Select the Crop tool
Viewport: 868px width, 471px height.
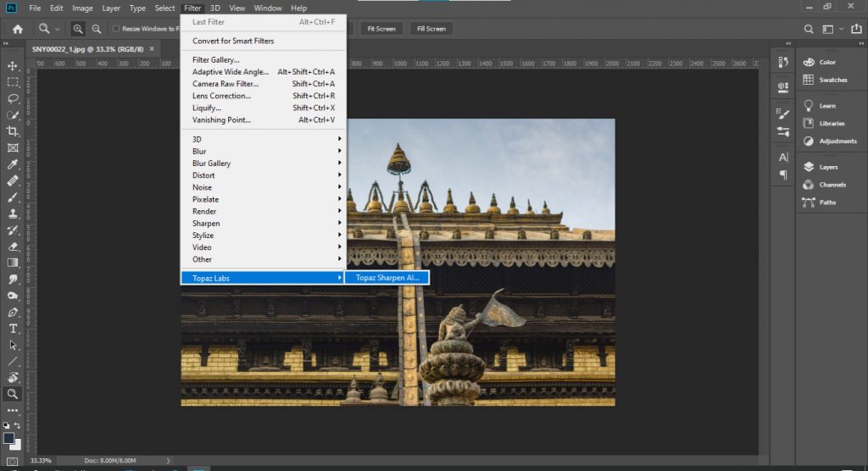pos(13,131)
